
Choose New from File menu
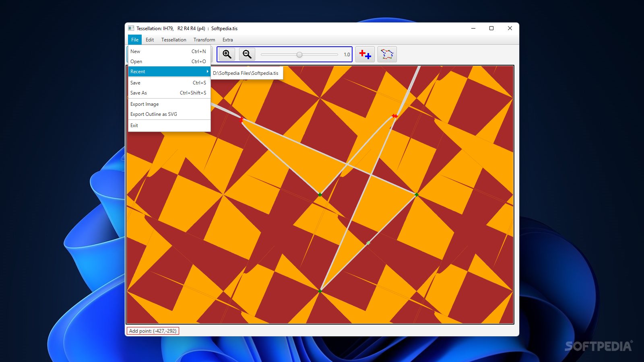(x=169, y=51)
